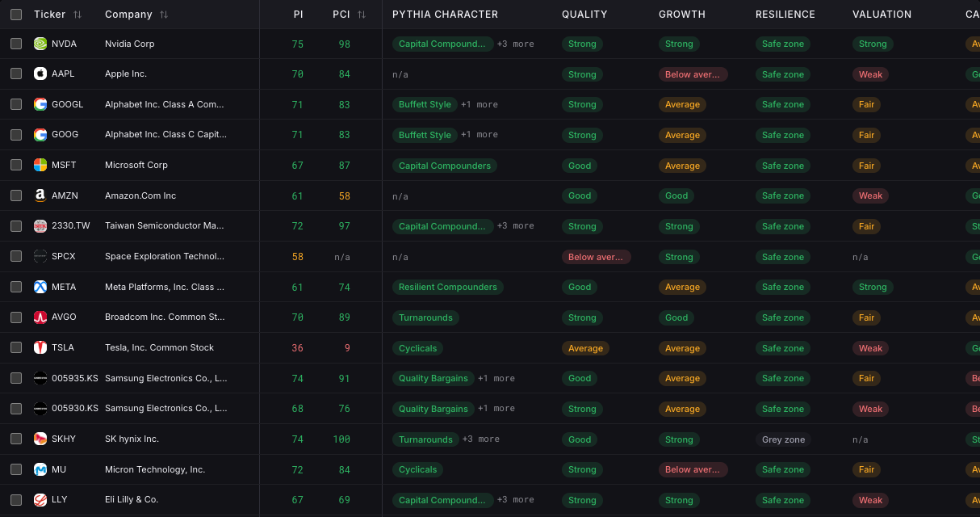Image resolution: width=980 pixels, height=517 pixels.
Task: Check the MSFT row checkbox
Action: coord(16,165)
